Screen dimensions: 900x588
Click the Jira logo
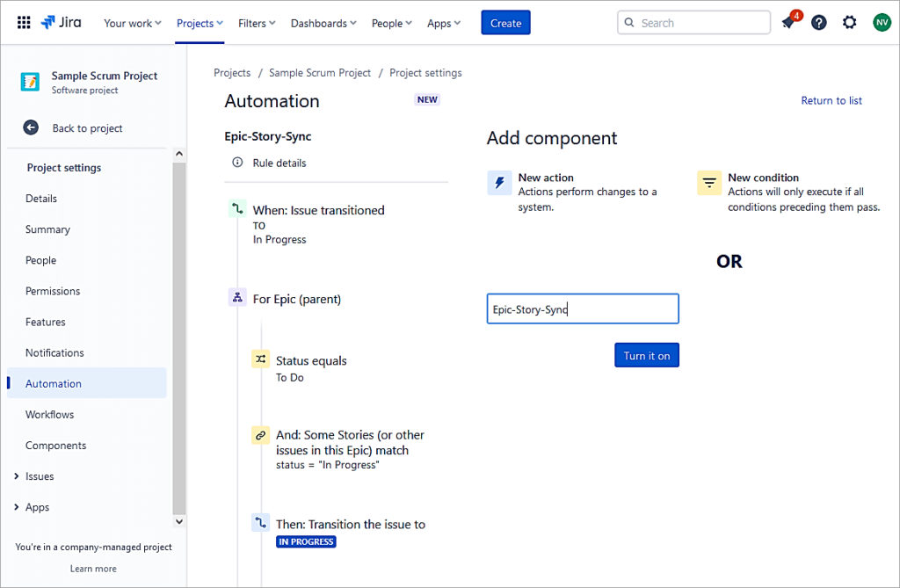point(61,23)
